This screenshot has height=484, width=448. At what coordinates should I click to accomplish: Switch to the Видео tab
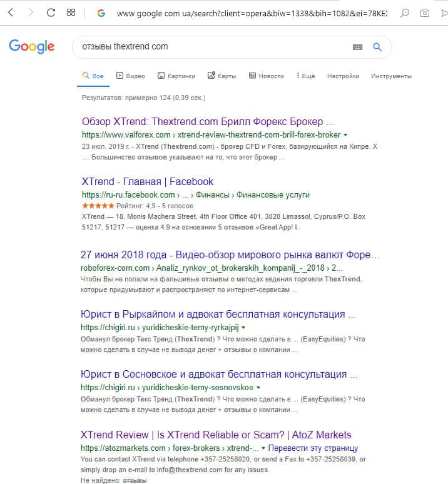click(x=131, y=76)
